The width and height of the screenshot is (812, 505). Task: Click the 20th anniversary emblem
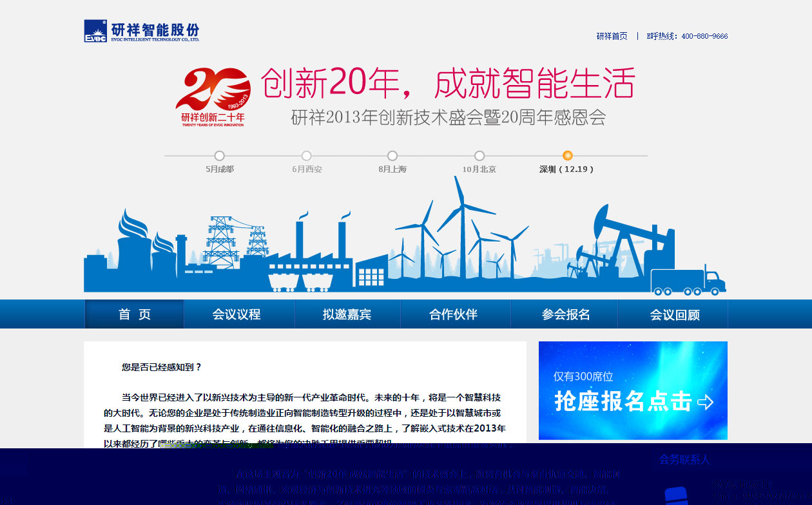213,97
